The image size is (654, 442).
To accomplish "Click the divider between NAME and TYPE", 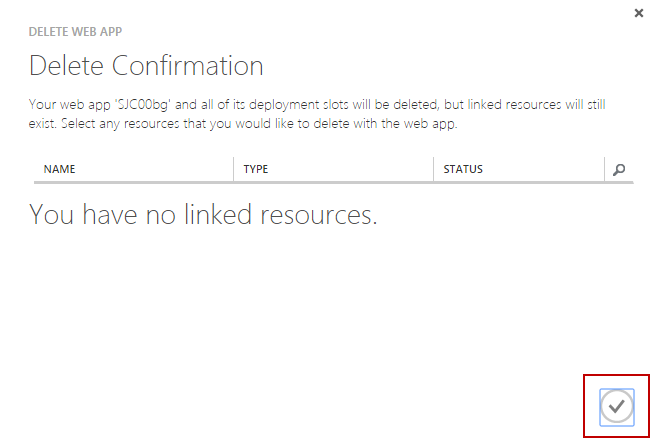I will (x=234, y=170).
